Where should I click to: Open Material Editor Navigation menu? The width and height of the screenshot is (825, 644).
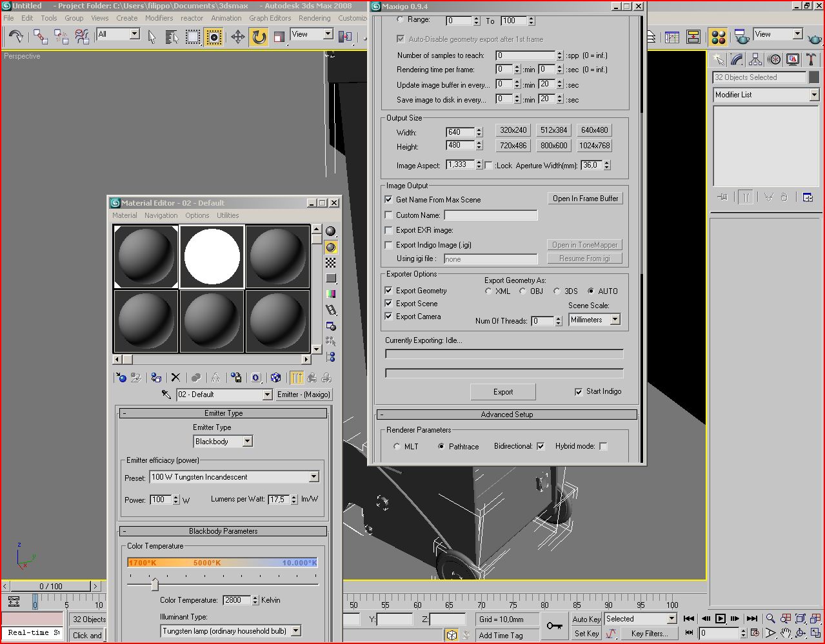161,215
